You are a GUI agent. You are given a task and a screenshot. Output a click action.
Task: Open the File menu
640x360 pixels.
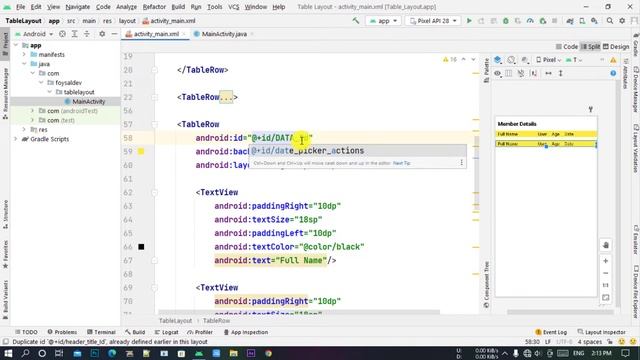pyautogui.click(x=20, y=7)
